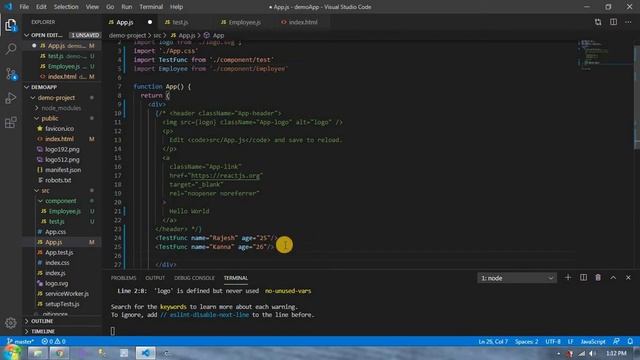Click Open Changes icon in editor toolbar
Image resolution: width=640 pixels, height=360 pixels.
click(x=598, y=22)
